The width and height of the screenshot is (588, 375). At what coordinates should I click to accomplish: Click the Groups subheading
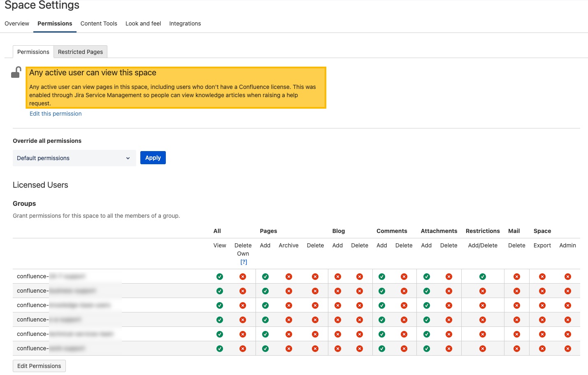tap(24, 203)
